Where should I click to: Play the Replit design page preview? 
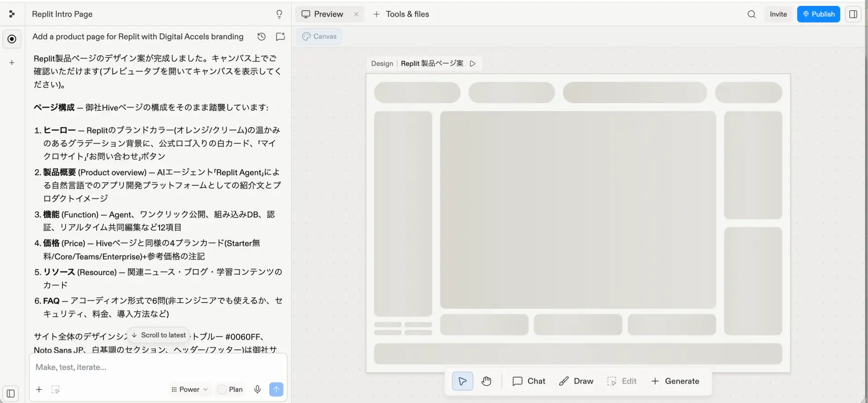[472, 63]
